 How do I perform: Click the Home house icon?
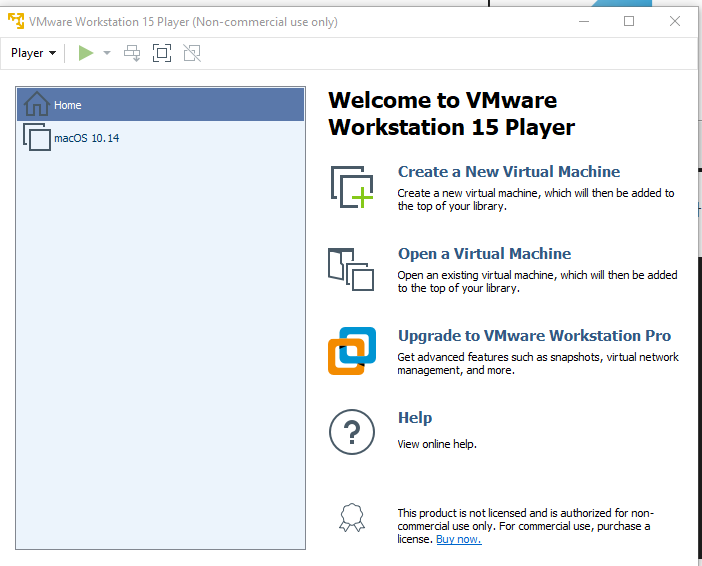(x=36, y=104)
